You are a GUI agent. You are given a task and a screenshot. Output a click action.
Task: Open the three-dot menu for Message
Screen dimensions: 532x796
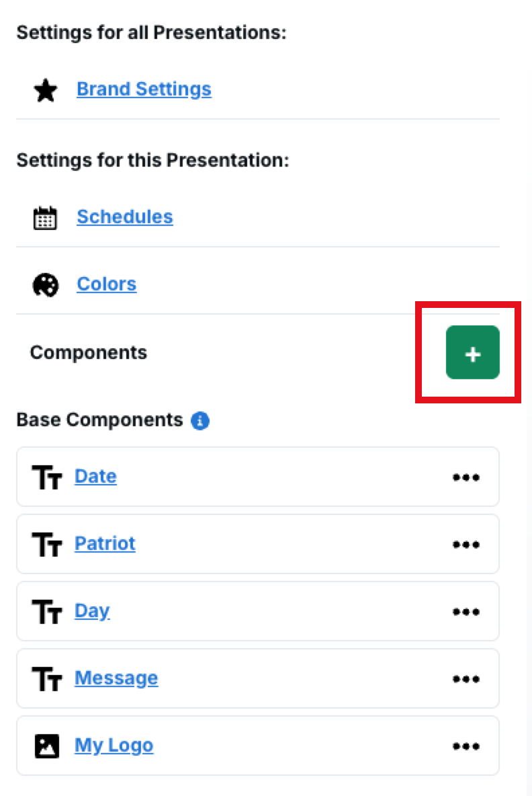[465, 679]
